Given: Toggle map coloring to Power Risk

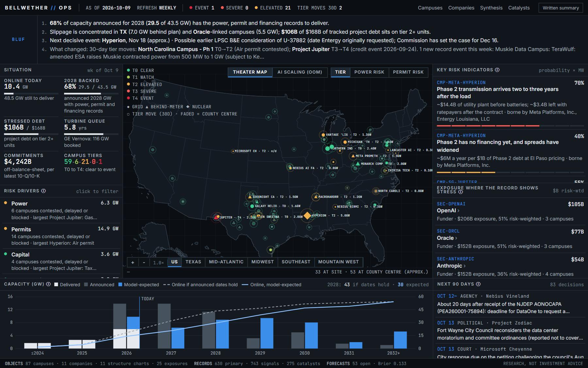Looking at the screenshot, I should [369, 72].
